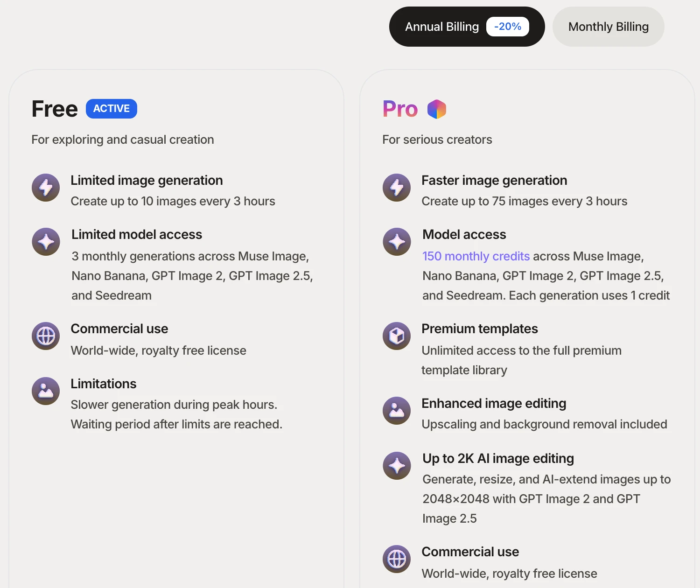Click picture icon beside Limitations

pos(46,391)
